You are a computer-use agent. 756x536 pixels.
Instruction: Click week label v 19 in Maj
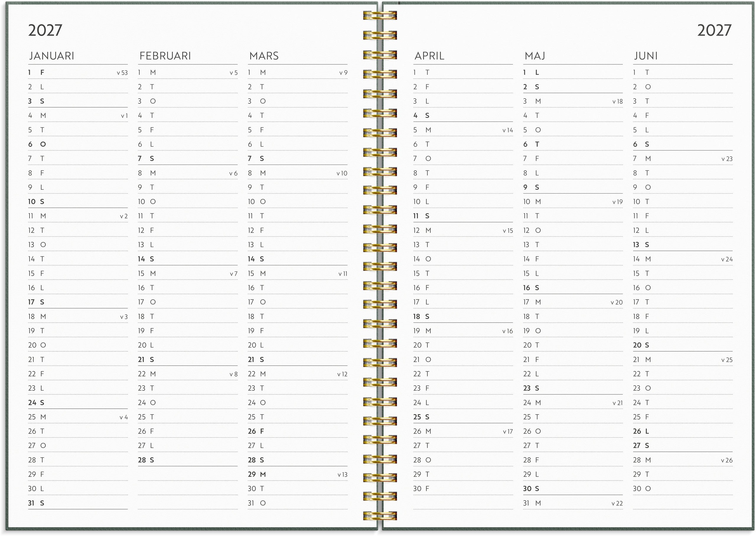617,202
